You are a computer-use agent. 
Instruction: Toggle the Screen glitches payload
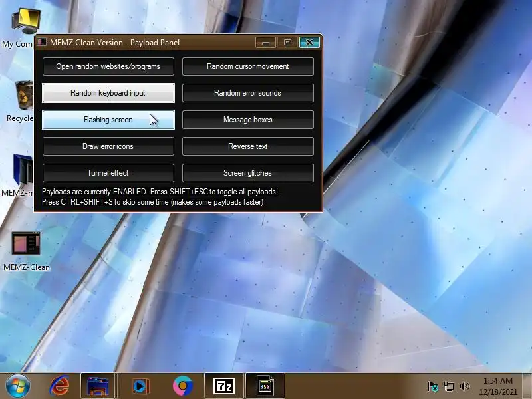[248, 173]
